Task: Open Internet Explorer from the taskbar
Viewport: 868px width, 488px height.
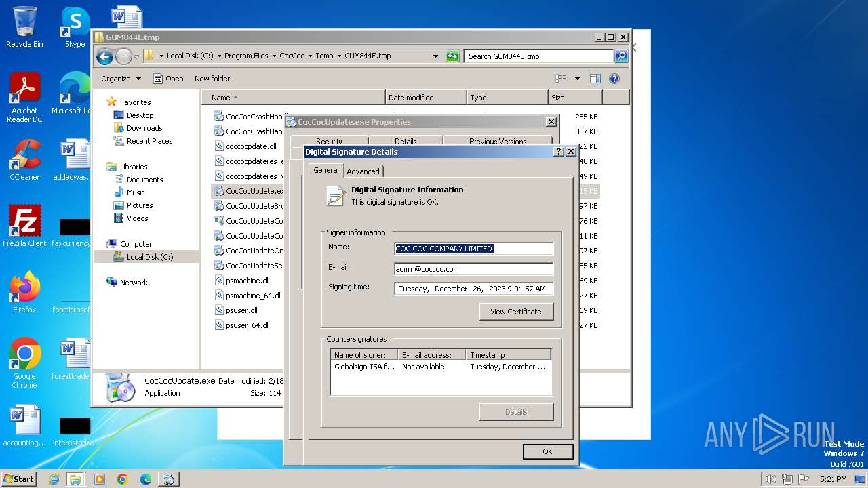Action: 54,479
